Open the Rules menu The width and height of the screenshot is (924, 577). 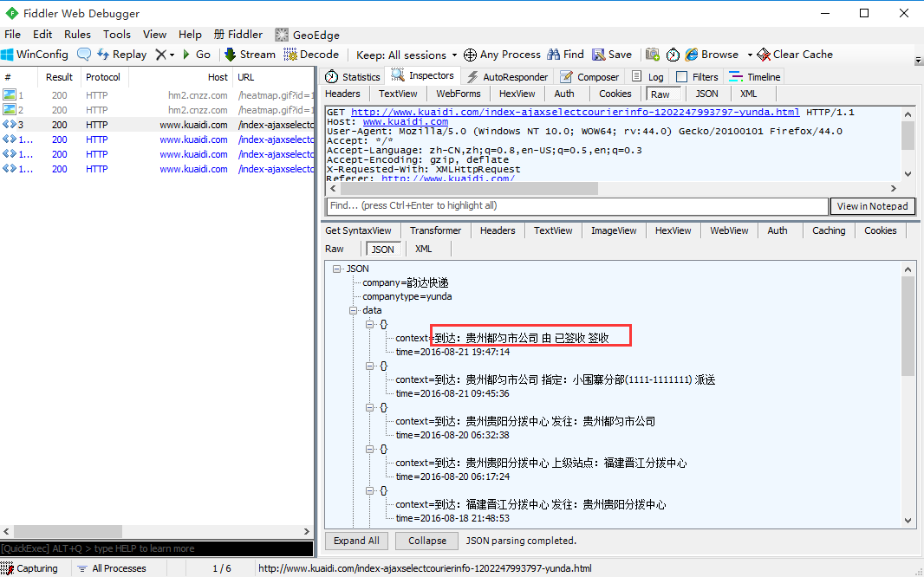(x=77, y=35)
